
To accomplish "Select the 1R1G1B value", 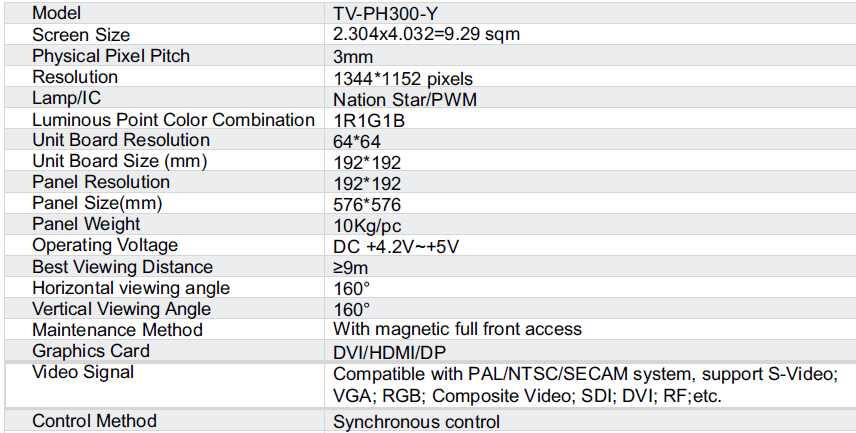I will (x=368, y=121).
